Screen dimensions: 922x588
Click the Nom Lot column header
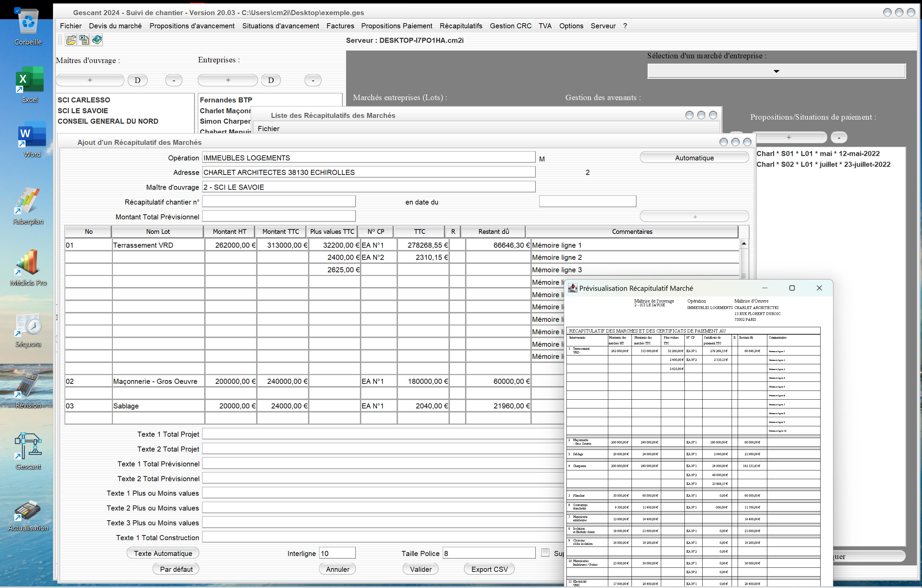coord(158,231)
